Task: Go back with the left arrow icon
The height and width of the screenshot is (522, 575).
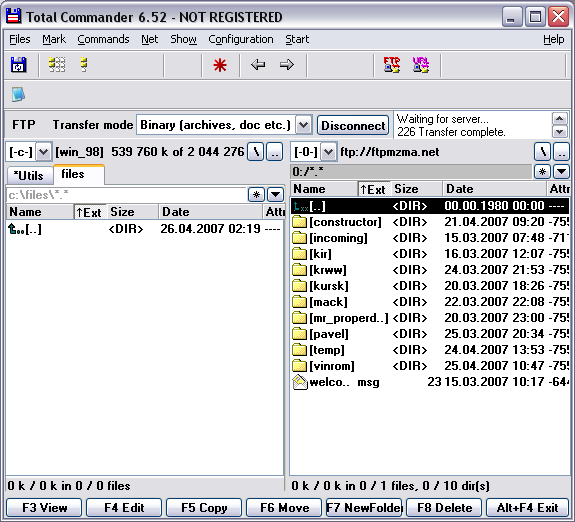Action: [x=258, y=65]
